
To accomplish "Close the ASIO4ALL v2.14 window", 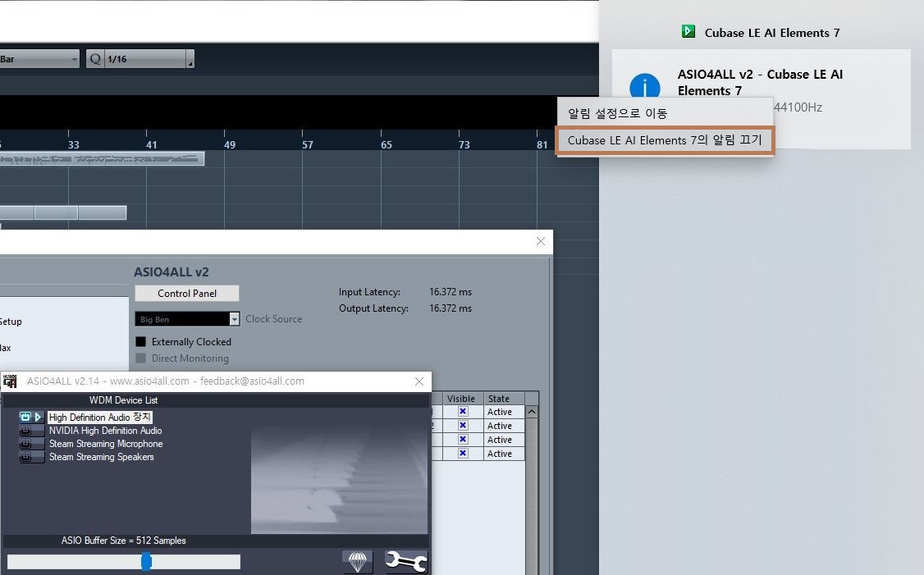I will click(x=419, y=381).
